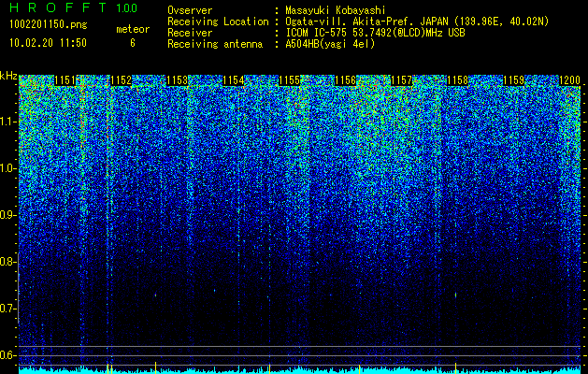Click the HROFFT title text
The image size is (588, 374).
59,7
